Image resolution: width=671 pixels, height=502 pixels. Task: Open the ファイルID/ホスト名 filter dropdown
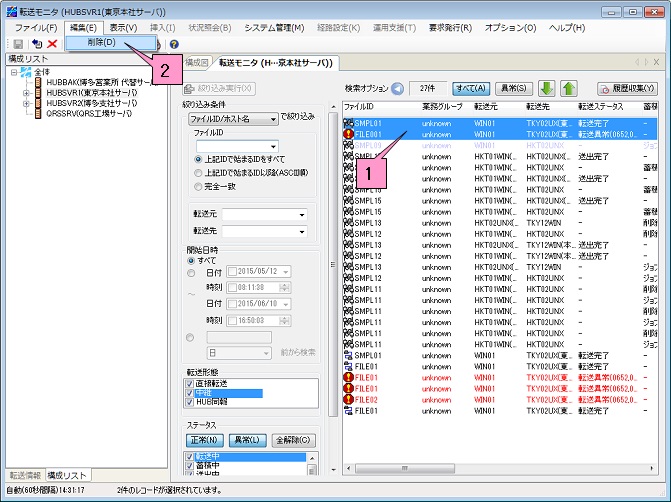coord(232,118)
